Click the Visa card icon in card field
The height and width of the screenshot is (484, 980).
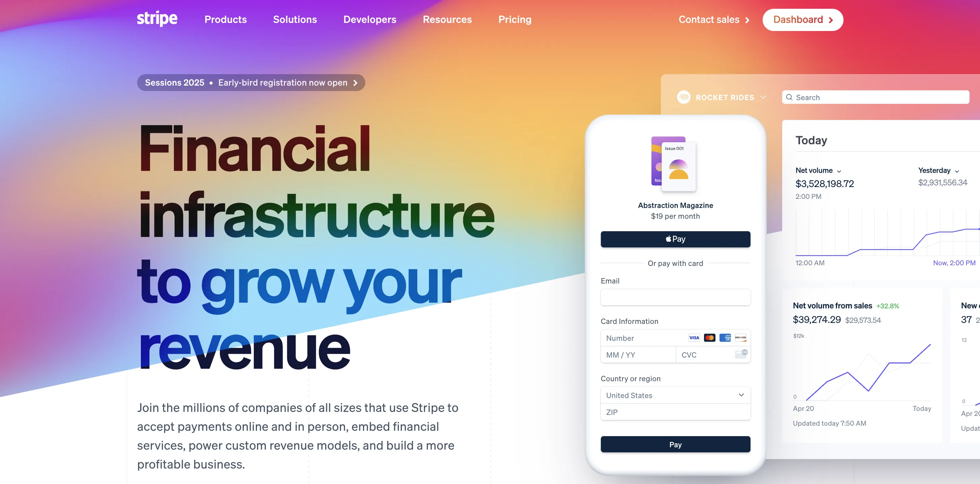694,338
